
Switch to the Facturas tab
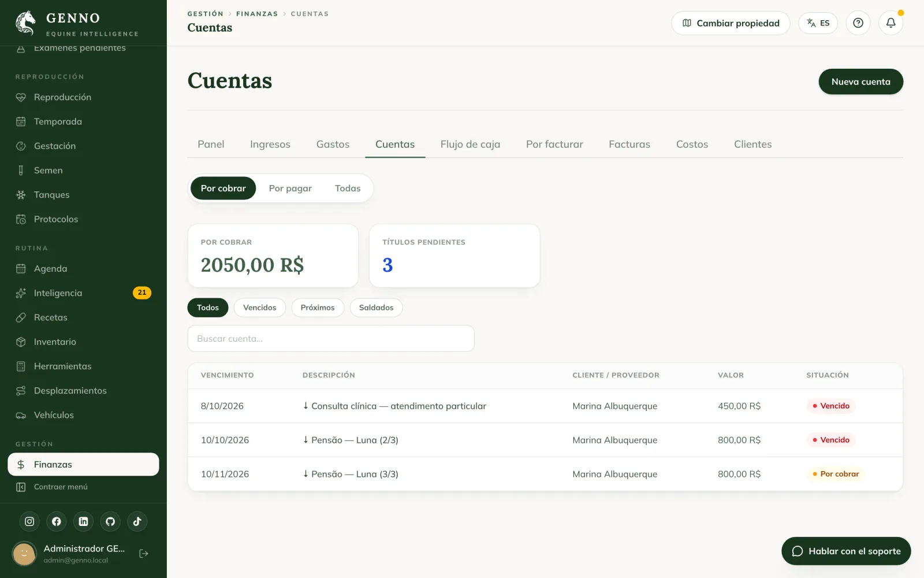pyautogui.click(x=629, y=144)
